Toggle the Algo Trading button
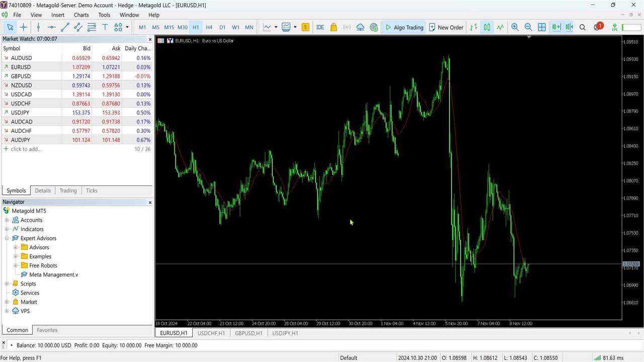 point(405,27)
